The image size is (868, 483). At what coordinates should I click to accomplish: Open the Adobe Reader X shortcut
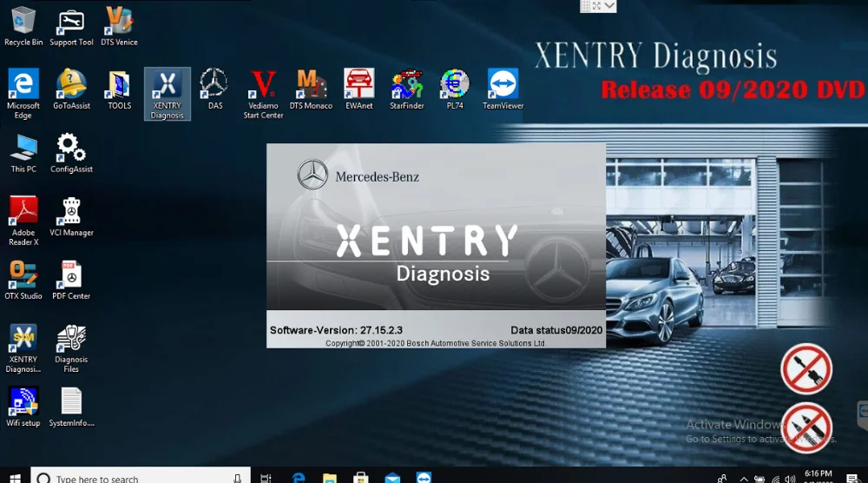[23, 221]
